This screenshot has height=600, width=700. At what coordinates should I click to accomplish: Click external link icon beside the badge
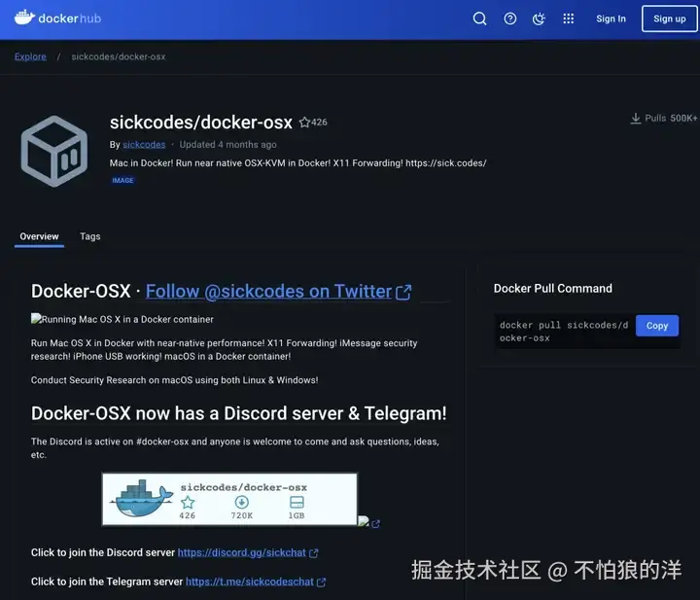click(x=375, y=524)
